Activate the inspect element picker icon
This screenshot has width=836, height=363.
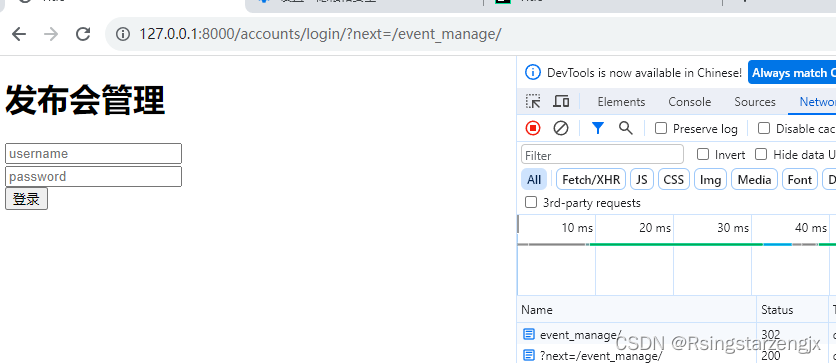click(533, 101)
